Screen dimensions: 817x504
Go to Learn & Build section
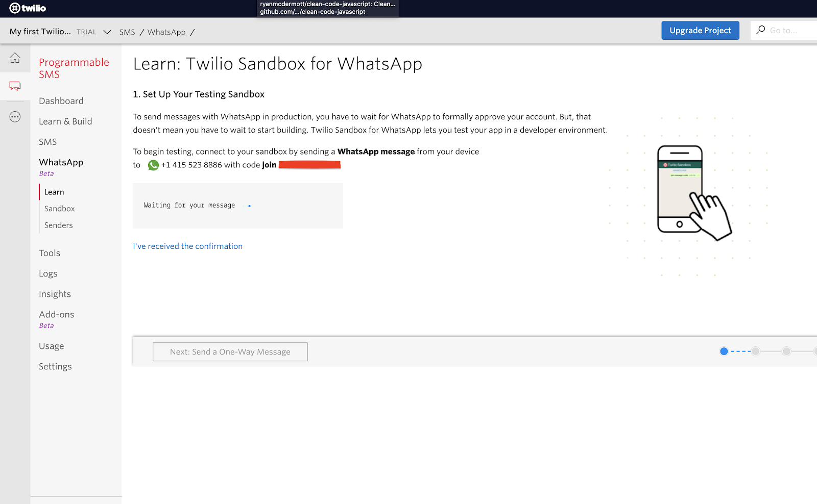[x=65, y=121]
